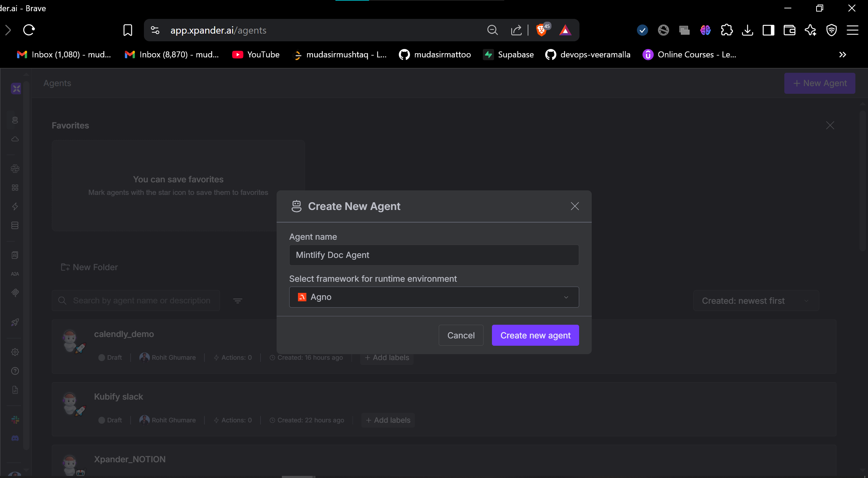The height and width of the screenshot is (478, 868).
Task: Bookmark this page icon
Action: point(128,30)
